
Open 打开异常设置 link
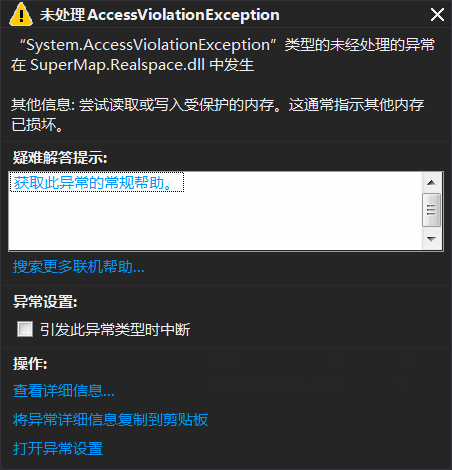[58, 448]
